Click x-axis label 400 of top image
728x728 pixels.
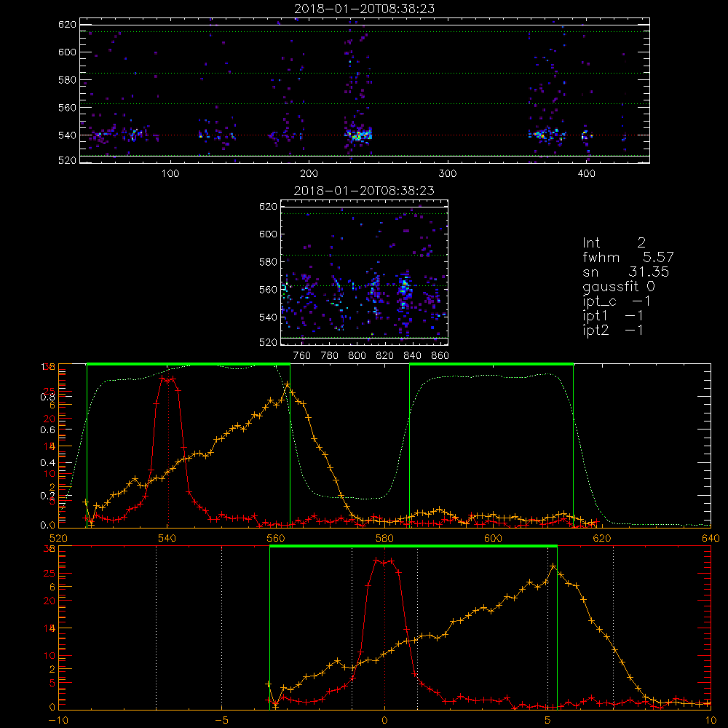pyautogui.click(x=586, y=174)
